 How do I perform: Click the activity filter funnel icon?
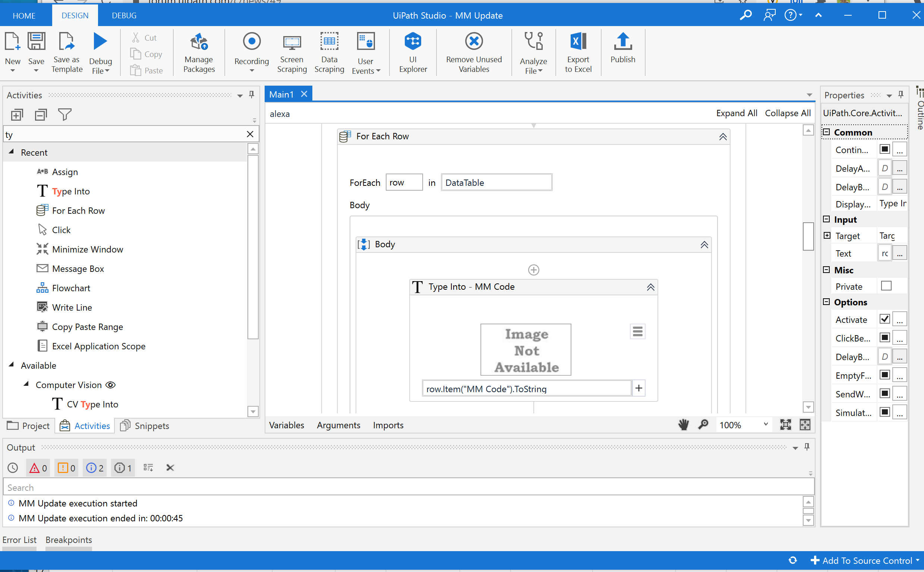click(x=65, y=114)
